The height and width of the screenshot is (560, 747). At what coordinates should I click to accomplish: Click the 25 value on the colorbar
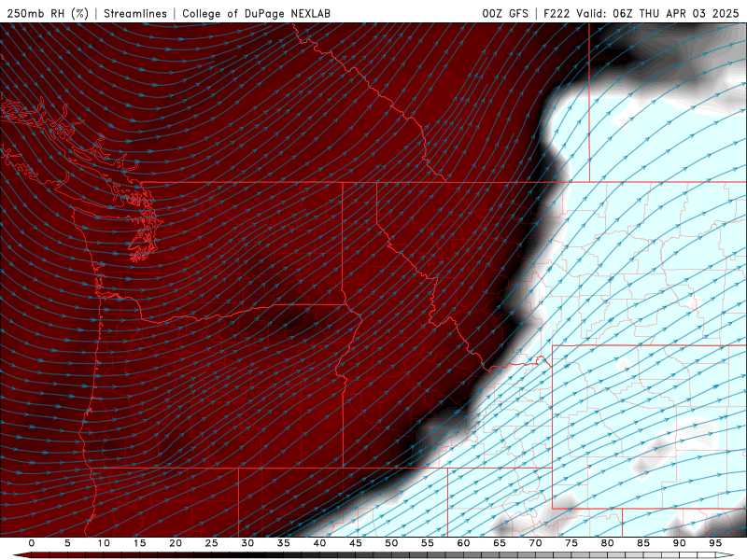pyautogui.click(x=211, y=543)
